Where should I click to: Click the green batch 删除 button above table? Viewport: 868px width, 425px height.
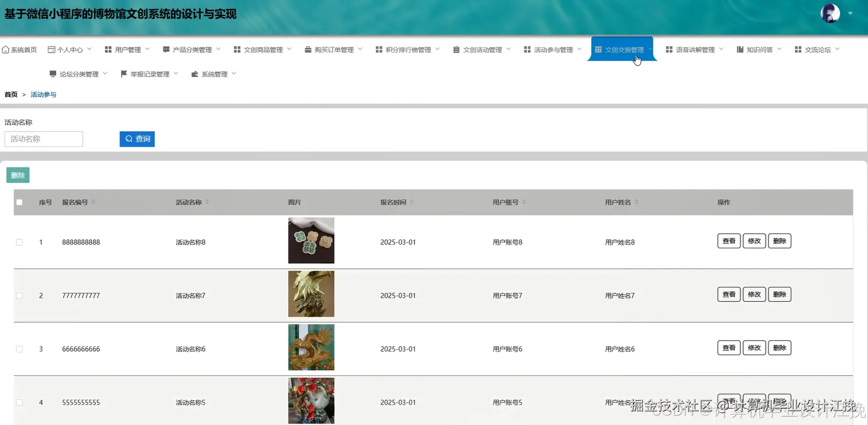tap(18, 175)
